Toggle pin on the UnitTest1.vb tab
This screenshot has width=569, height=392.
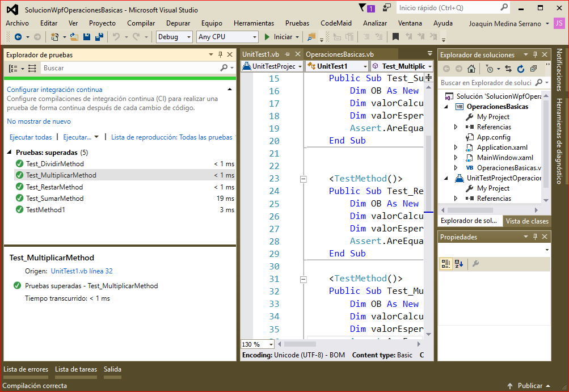coord(287,54)
